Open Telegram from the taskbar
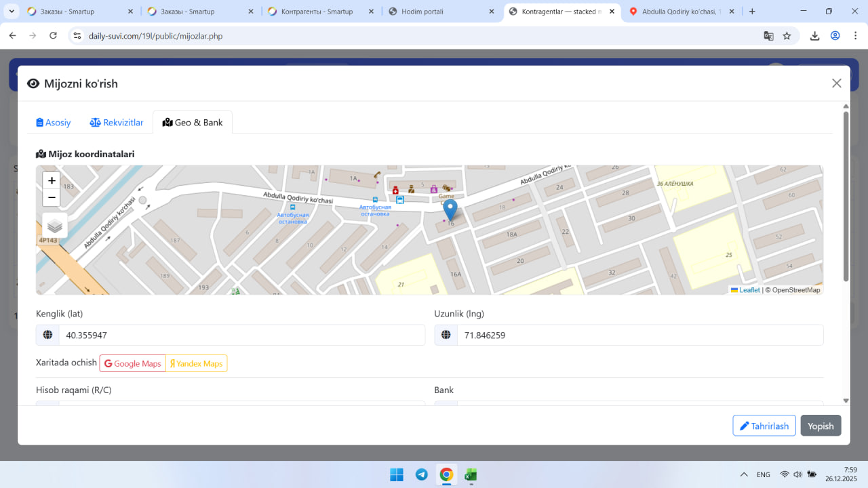868x488 pixels. pos(422,474)
